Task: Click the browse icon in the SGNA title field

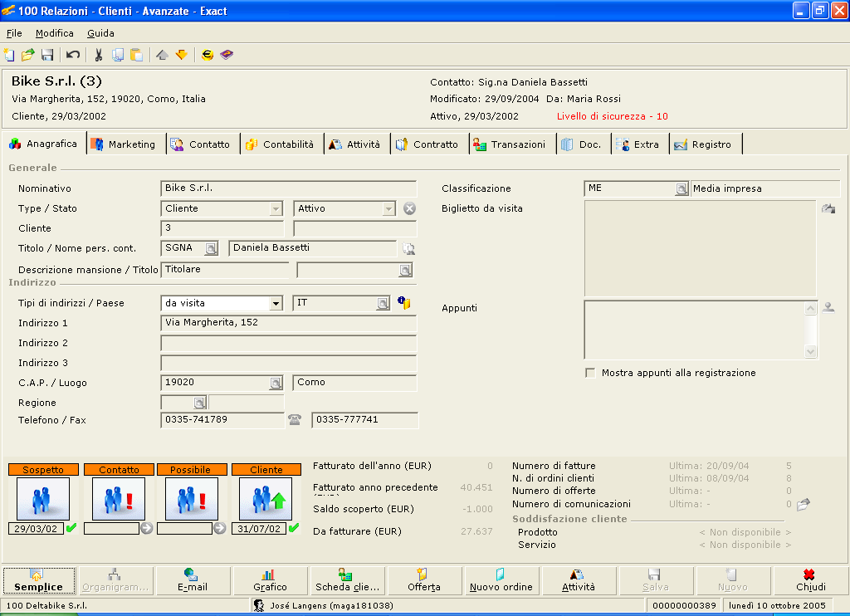Action: [211, 248]
